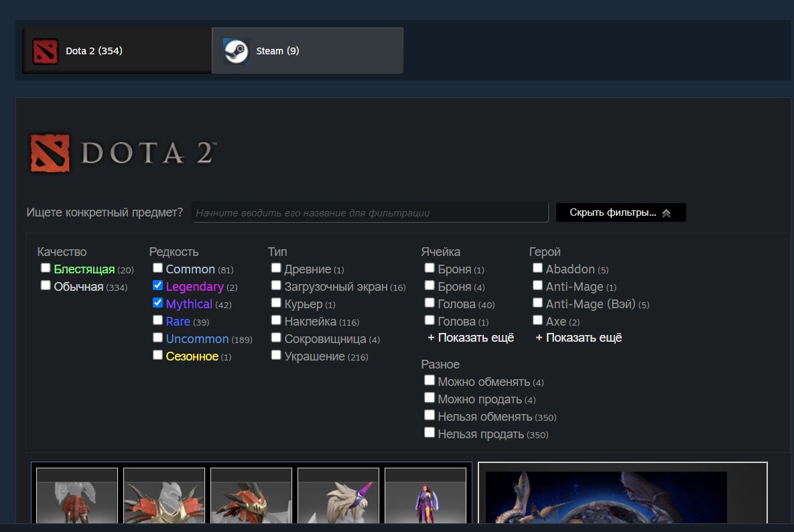
Task: Uncheck the Mythical rarity filter
Action: pos(157,303)
